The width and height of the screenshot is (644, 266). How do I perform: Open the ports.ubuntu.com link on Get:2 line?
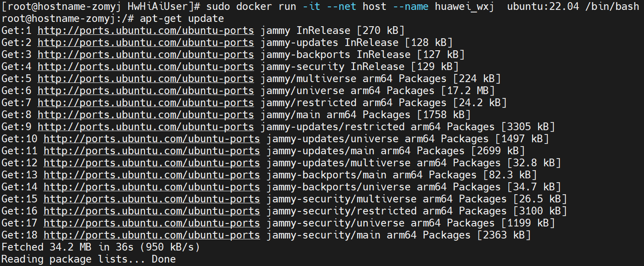(x=146, y=43)
